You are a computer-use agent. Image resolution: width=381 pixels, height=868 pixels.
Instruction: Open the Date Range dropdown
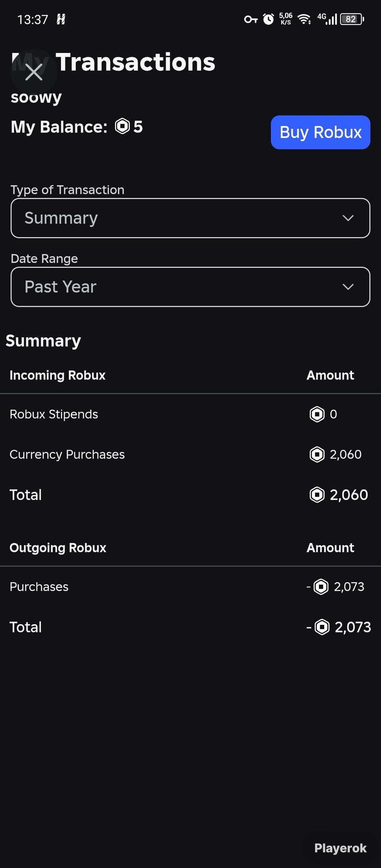tap(190, 287)
